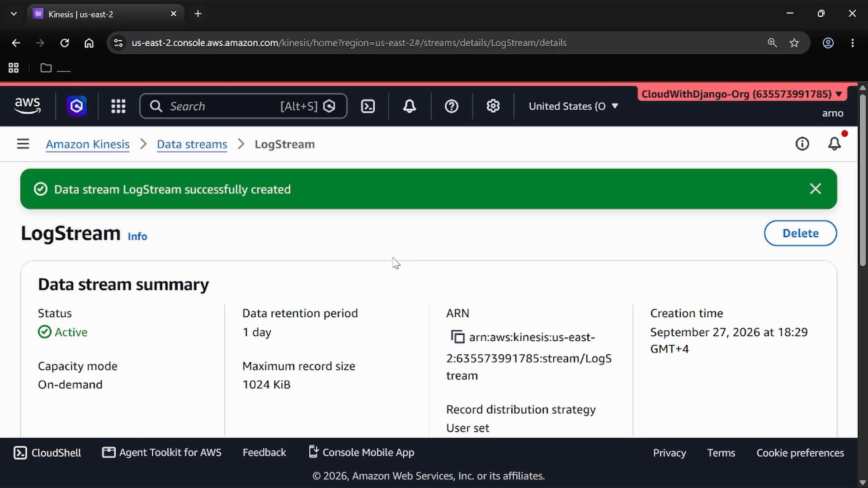Open a new browser tab
The image size is (868, 488).
198,14
